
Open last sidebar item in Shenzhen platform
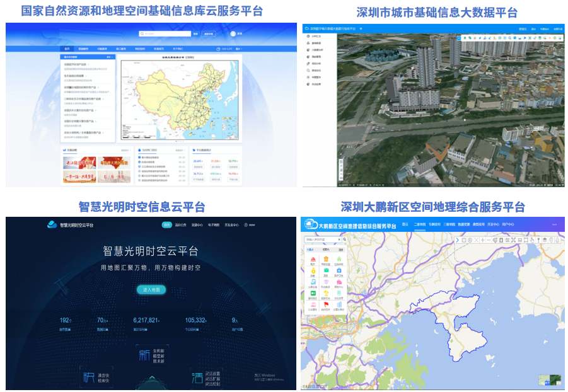tap(315, 84)
